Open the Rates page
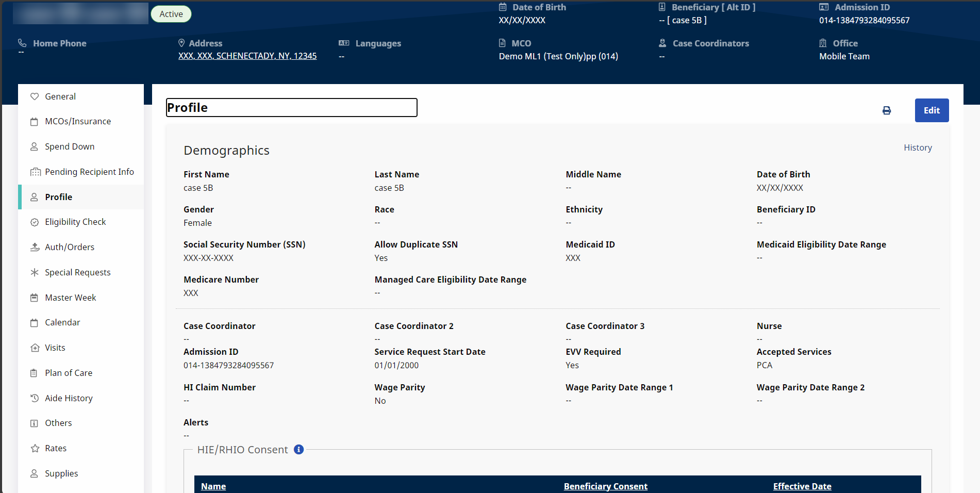Image resolution: width=980 pixels, height=493 pixels. (x=81, y=448)
